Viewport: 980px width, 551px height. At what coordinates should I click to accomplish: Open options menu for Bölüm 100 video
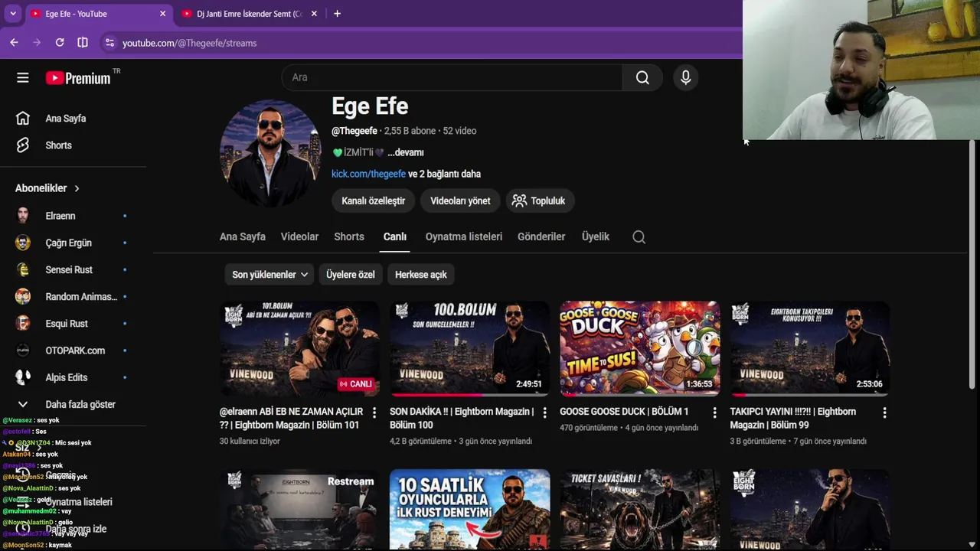(x=544, y=412)
